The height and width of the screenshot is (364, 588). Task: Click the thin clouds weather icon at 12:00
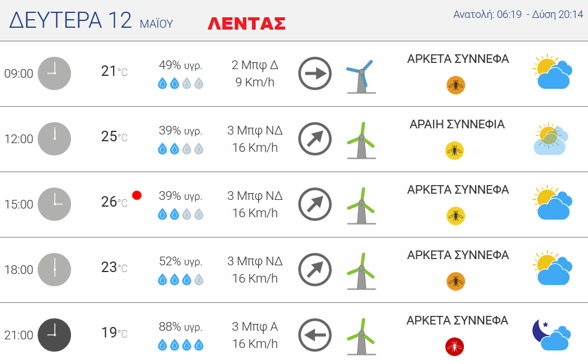click(x=550, y=139)
